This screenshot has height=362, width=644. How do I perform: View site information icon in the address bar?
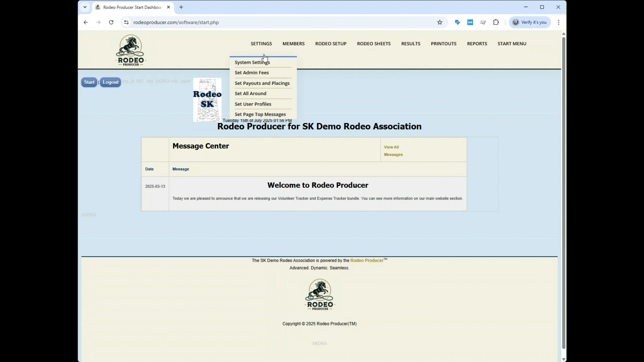126,22
